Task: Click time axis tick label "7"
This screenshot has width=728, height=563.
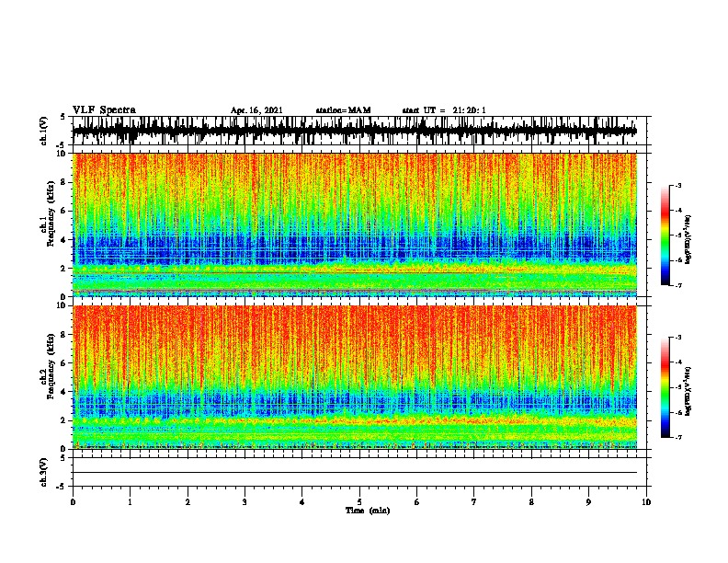Action: pos(474,502)
